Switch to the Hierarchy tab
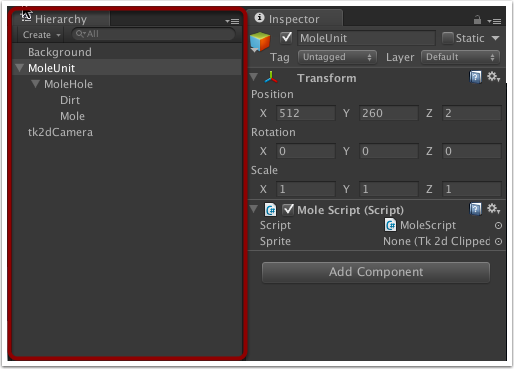 [61, 19]
